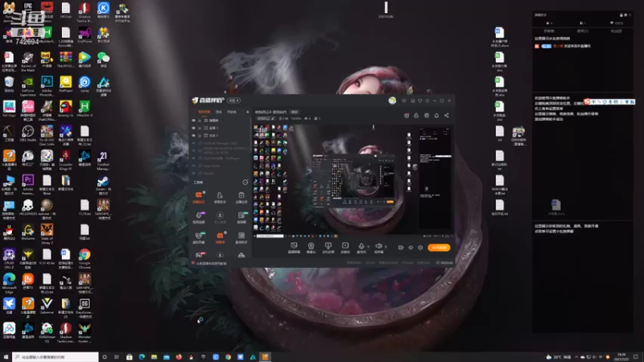The width and height of the screenshot is (644, 362).
Task: Open the Football Manager 21 desktop shortcut
Action: click(x=104, y=160)
